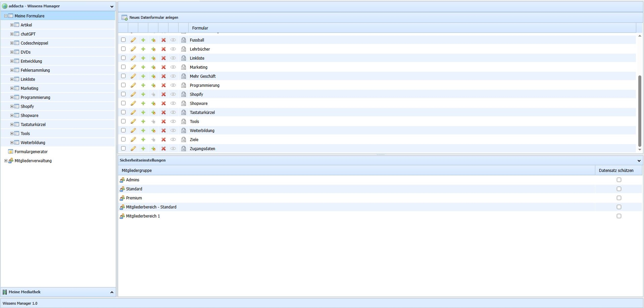Expand the Mitgliederverwaltung tree node

[6, 161]
